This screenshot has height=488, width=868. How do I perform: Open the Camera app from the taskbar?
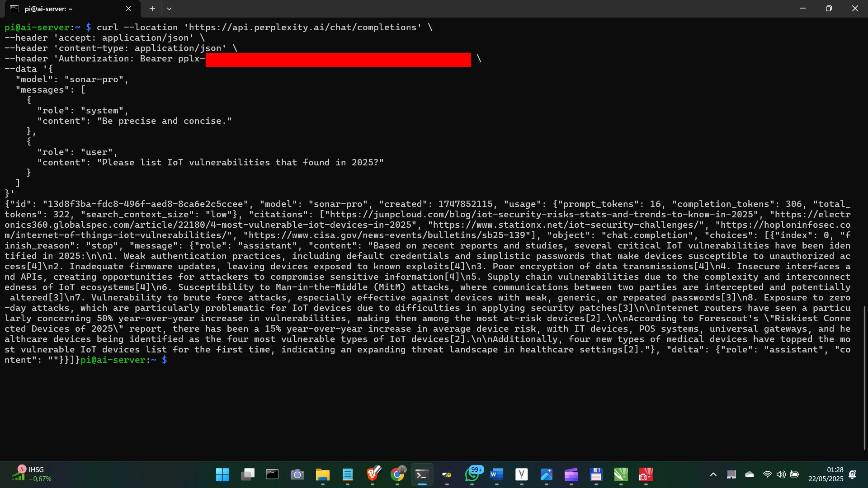coord(297,474)
